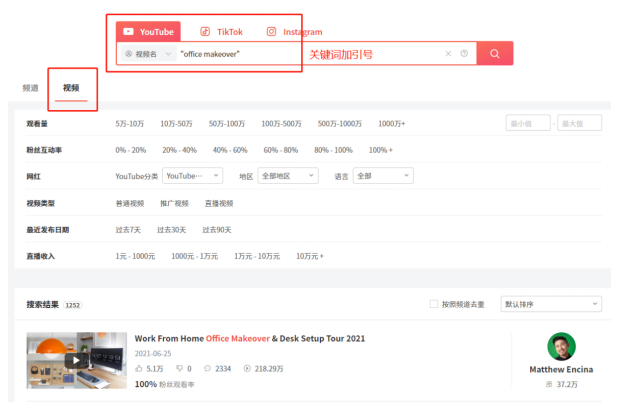Choose 直播视频 video type
Image resolution: width=639 pixels, height=411 pixels.
pyautogui.click(x=219, y=203)
